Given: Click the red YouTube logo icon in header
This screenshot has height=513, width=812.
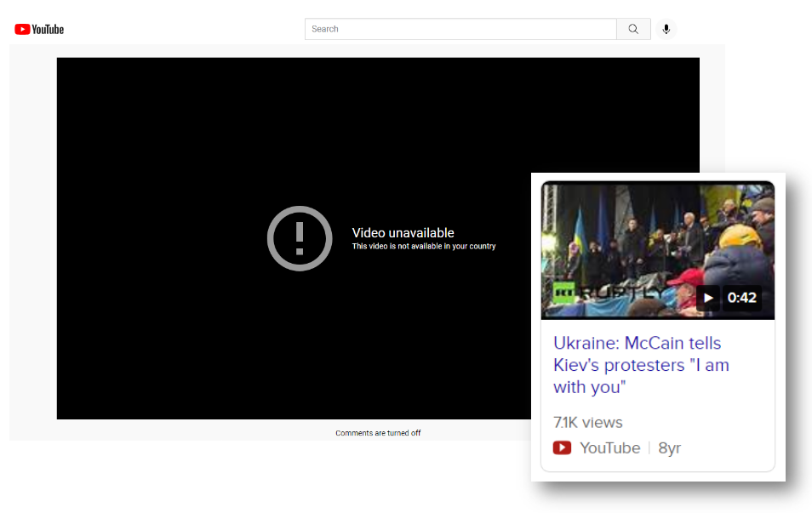Looking at the screenshot, I should tap(22, 29).
